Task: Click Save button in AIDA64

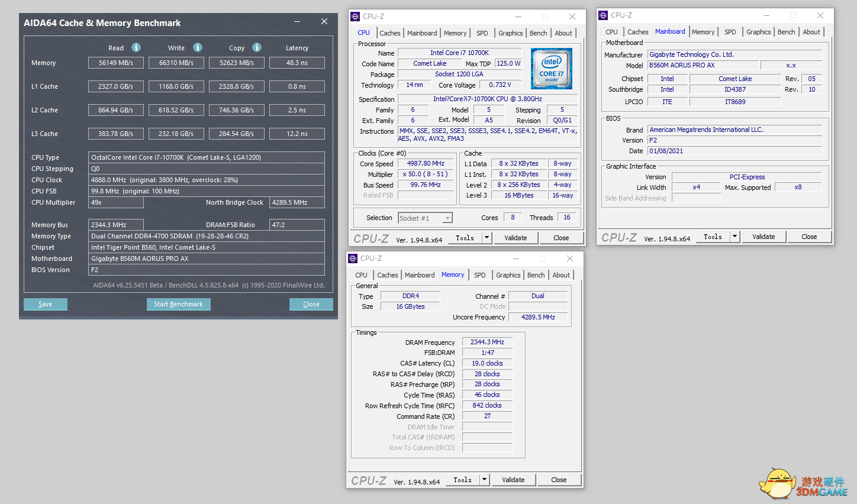Action: pyautogui.click(x=46, y=304)
